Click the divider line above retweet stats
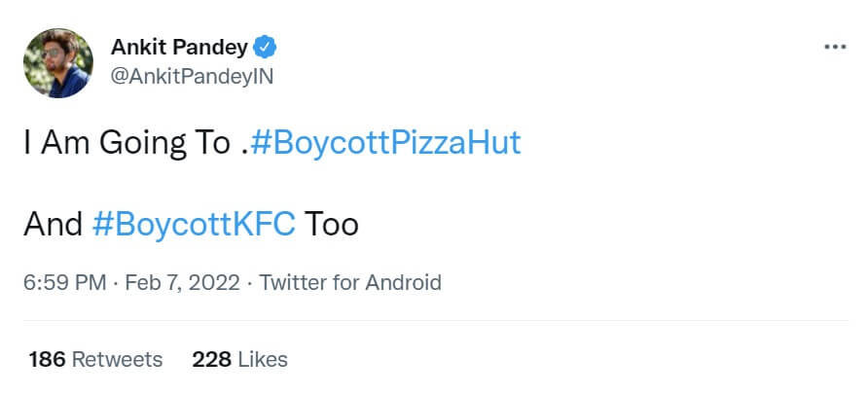Viewport: 868px width, 395px height. point(434,320)
